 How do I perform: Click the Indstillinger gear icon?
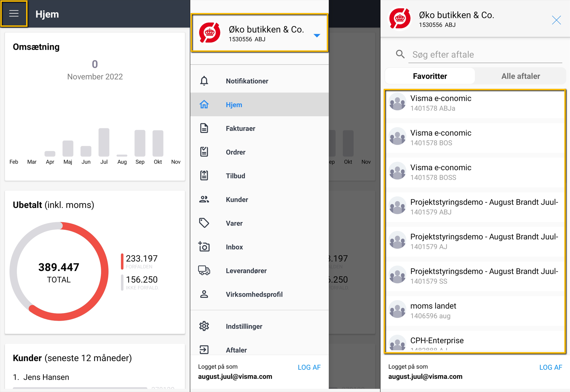tap(204, 326)
